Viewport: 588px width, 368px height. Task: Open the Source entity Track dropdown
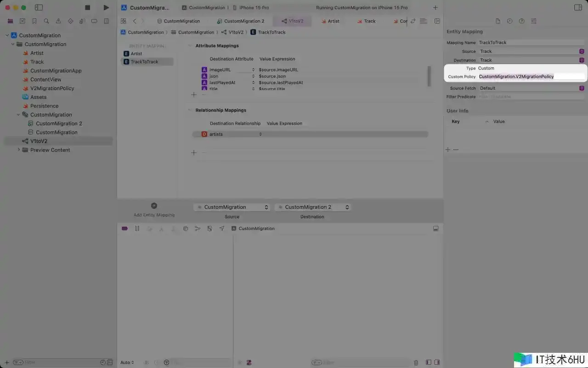(531, 51)
